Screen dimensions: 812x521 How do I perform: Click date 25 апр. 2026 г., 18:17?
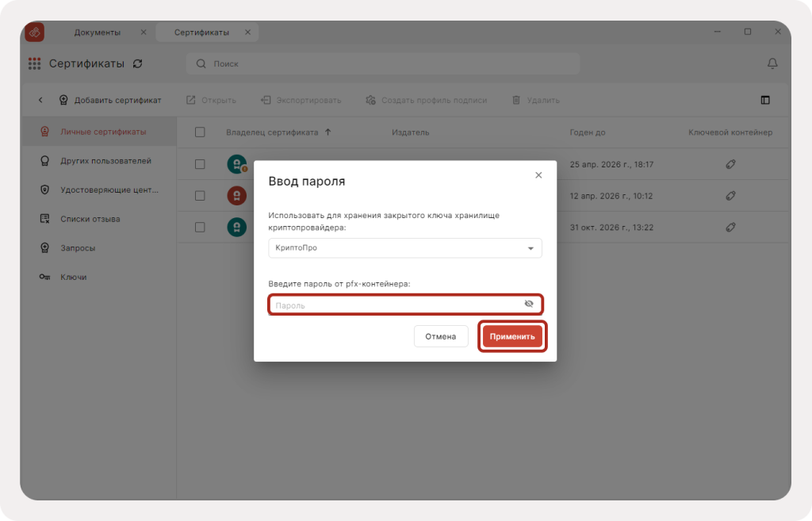611,164
